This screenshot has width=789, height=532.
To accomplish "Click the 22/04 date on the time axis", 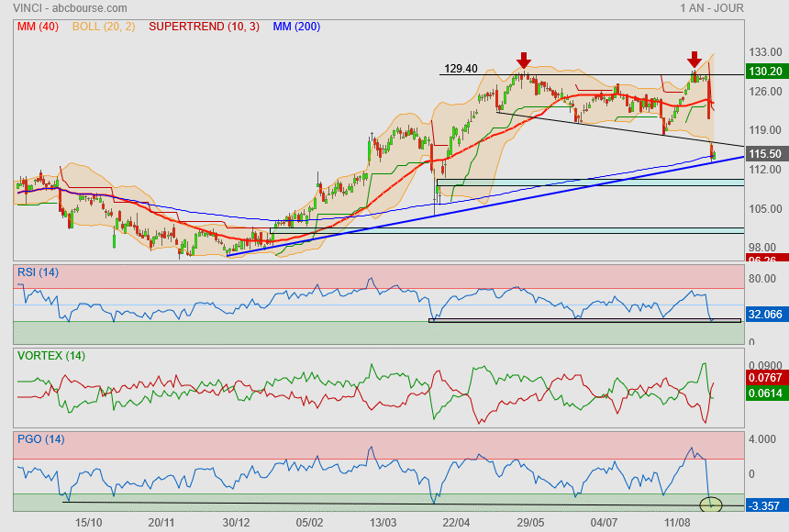I will (456, 521).
